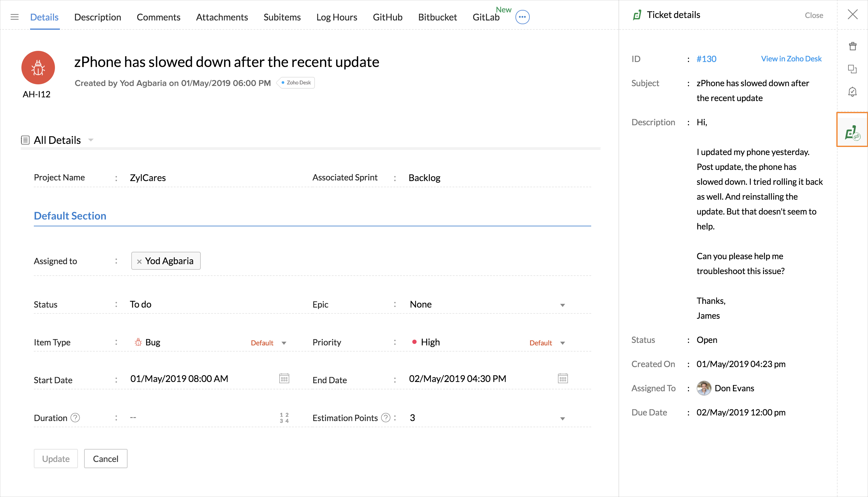Click the clone item icon

point(852,69)
